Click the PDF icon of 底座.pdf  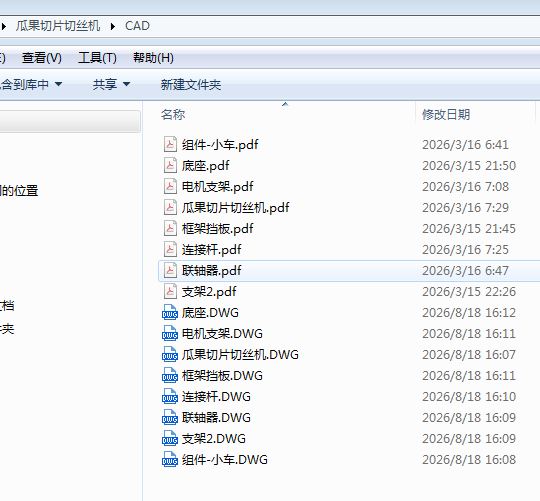[170, 166]
